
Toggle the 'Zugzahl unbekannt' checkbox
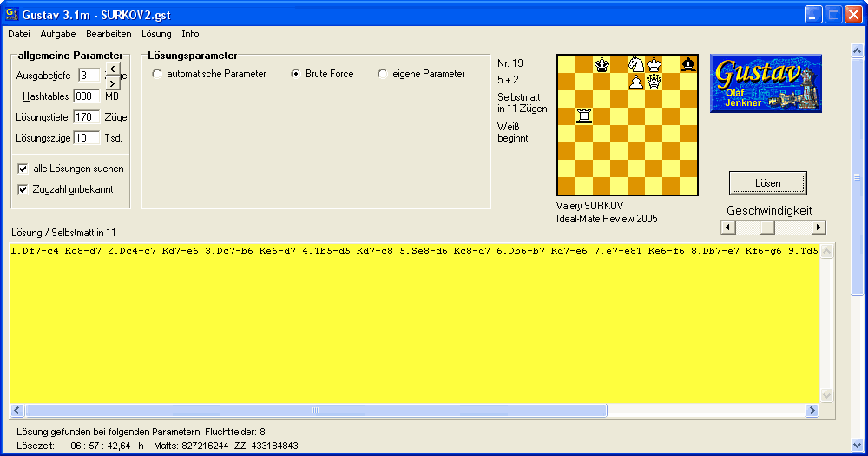[x=23, y=189]
